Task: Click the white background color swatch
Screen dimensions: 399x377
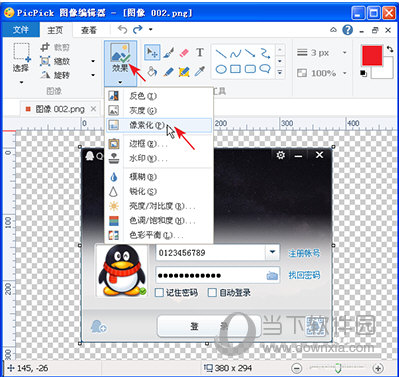Action: pos(387,72)
